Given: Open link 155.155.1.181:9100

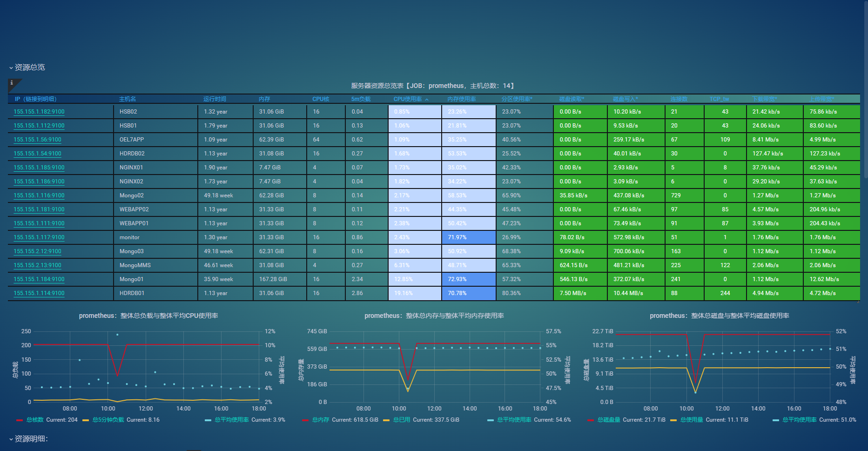Looking at the screenshot, I should click(39, 209).
